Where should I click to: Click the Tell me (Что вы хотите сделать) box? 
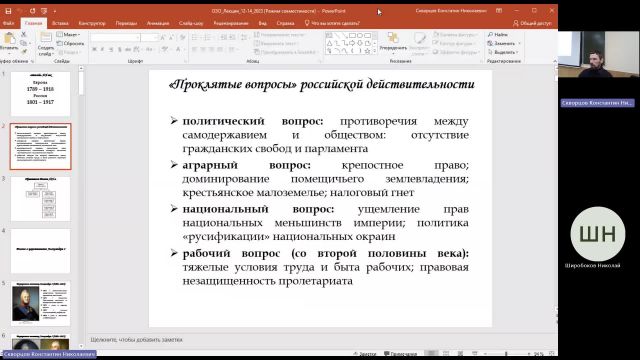332,23
